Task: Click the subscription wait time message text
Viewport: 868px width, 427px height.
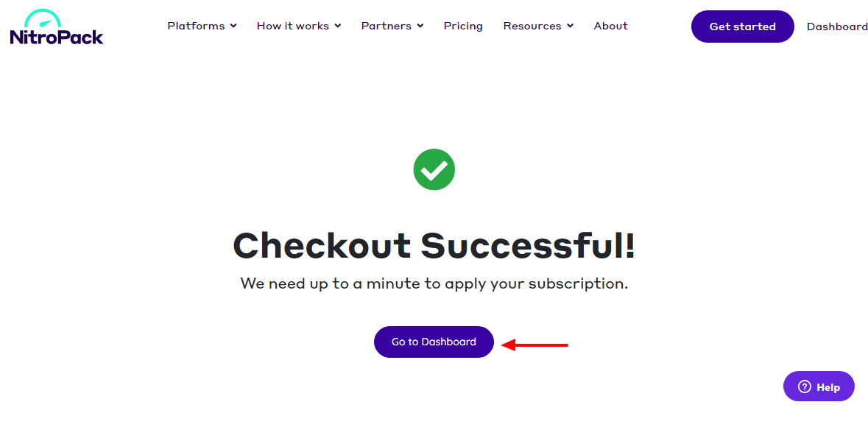Action: [x=434, y=284]
